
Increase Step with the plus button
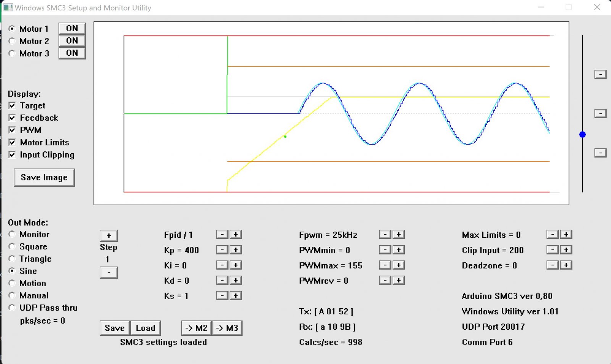pos(109,236)
